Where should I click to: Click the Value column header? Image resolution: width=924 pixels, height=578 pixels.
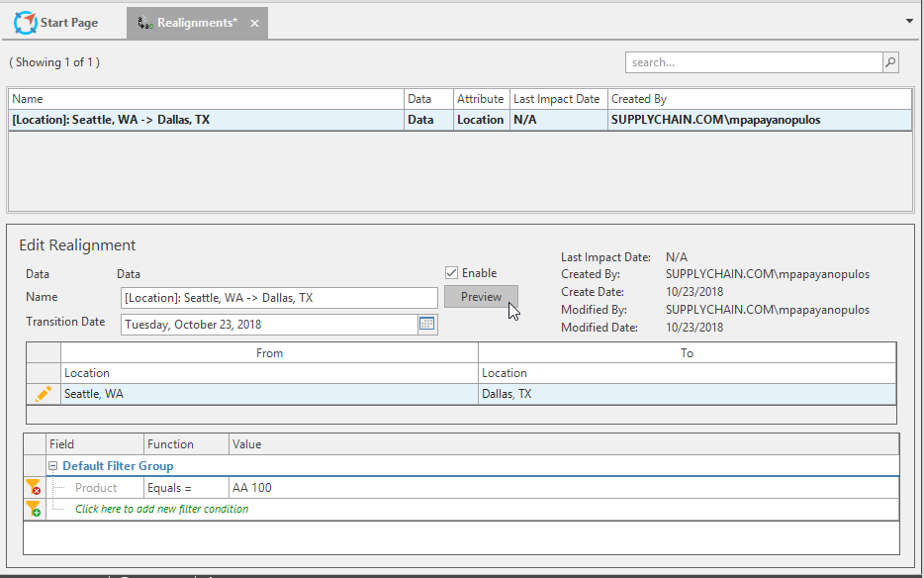point(564,444)
